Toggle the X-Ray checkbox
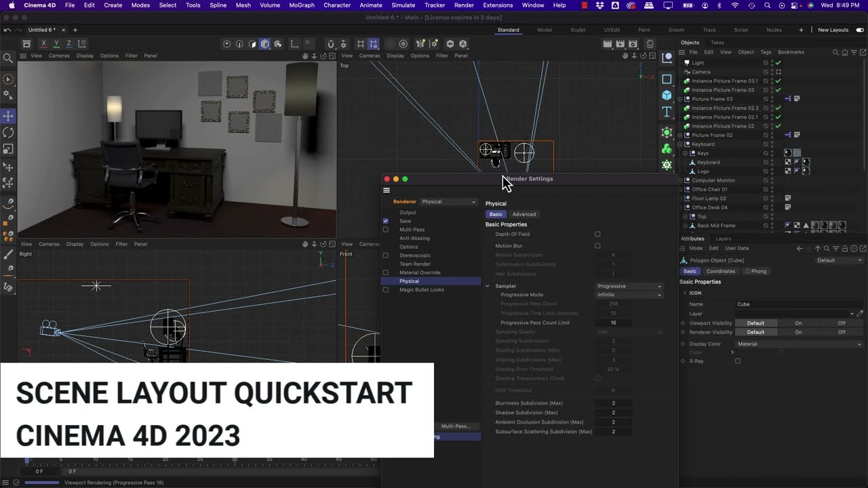The width and height of the screenshot is (868, 488). (x=738, y=361)
